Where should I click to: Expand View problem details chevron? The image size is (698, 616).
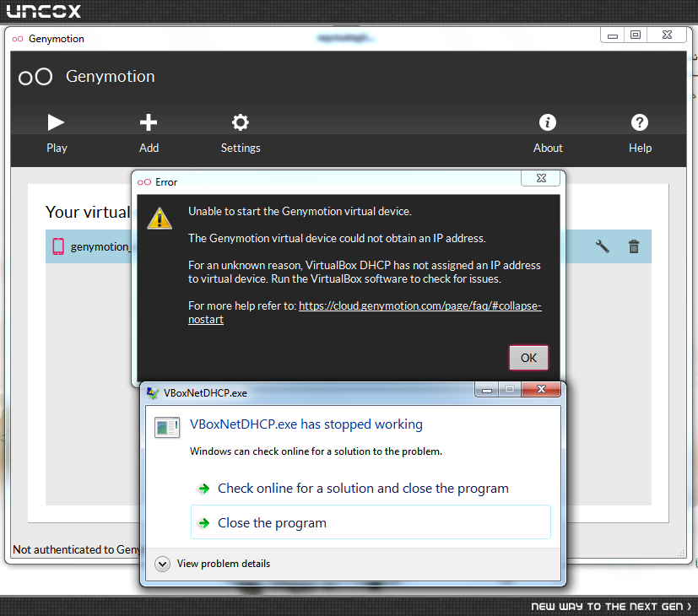(x=163, y=564)
